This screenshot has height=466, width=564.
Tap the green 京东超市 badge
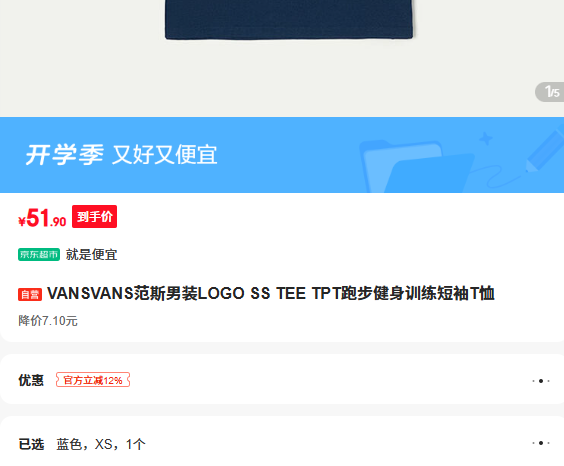[x=39, y=255]
